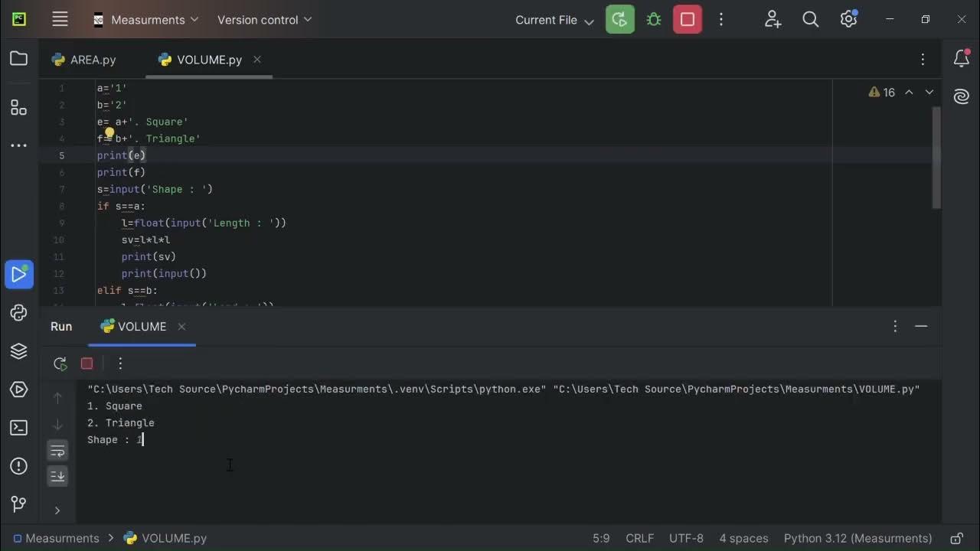Screen dimensions: 980x551
Task: Open Run panel options menu
Action: (x=895, y=326)
